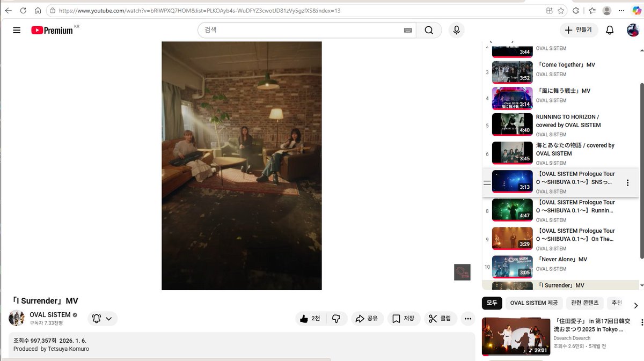Image resolution: width=644 pixels, height=361 pixels.
Task: Go to YouTube Premium home logo
Action: pos(52,31)
